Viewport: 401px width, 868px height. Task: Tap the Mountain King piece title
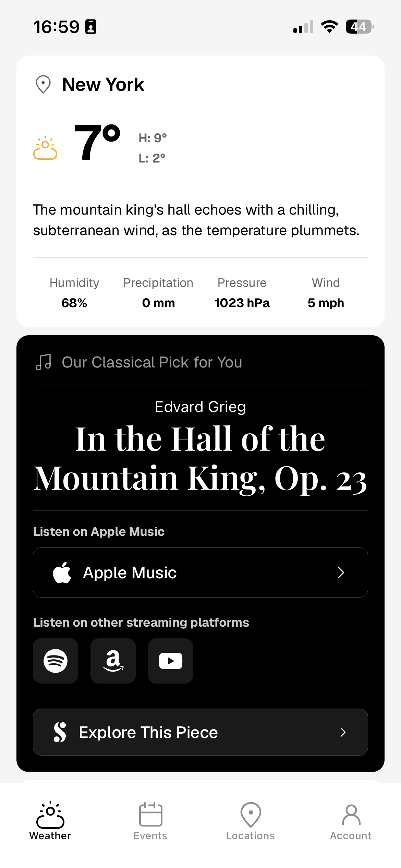point(200,459)
